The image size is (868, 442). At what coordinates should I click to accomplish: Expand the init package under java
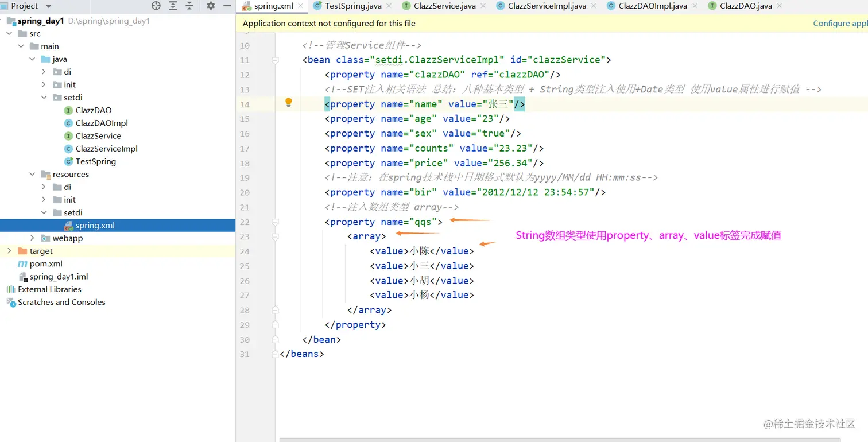(44, 85)
